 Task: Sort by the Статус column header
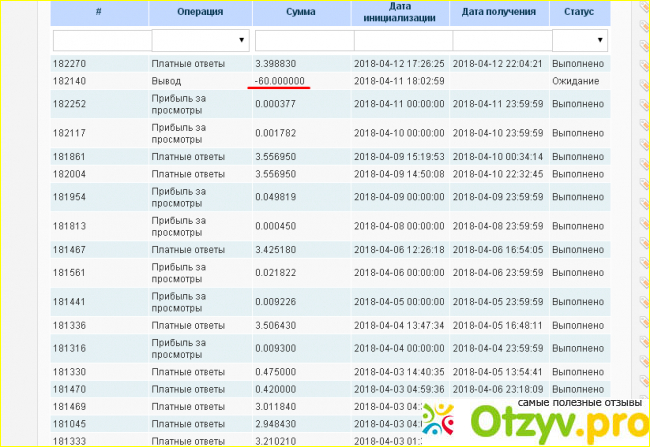(578, 14)
